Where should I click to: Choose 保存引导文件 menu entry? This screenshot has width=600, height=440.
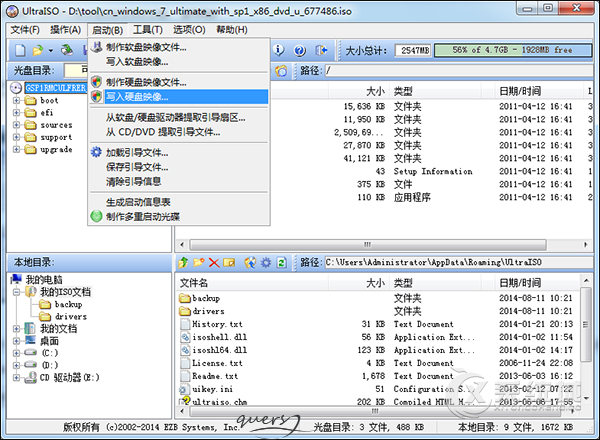click(x=179, y=167)
